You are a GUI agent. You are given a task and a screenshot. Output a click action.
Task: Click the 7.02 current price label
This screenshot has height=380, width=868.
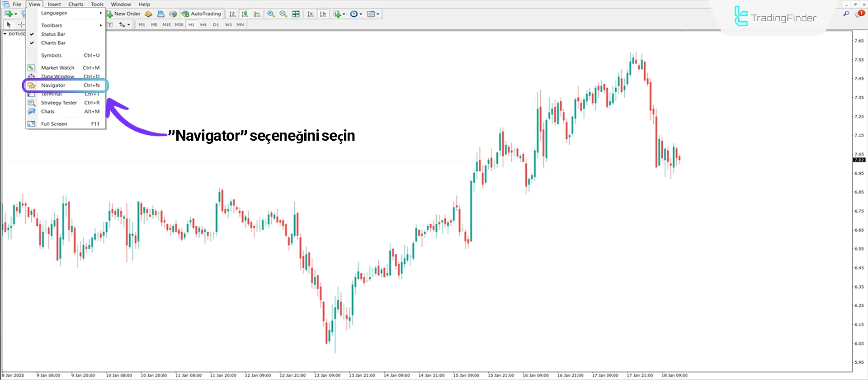tap(859, 160)
